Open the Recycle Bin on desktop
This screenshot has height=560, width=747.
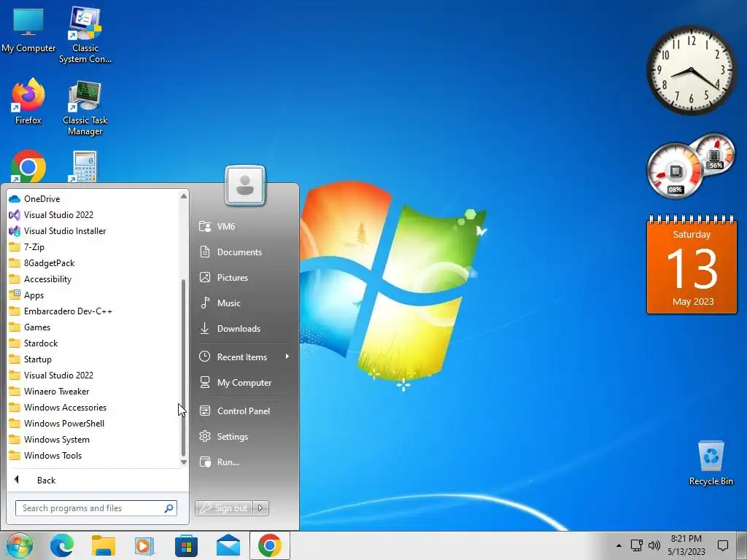point(711,463)
